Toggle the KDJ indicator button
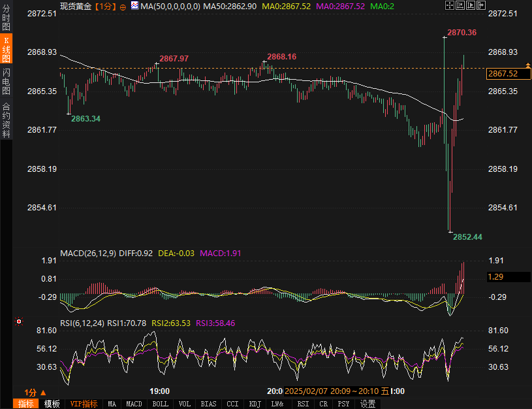 tap(254, 404)
